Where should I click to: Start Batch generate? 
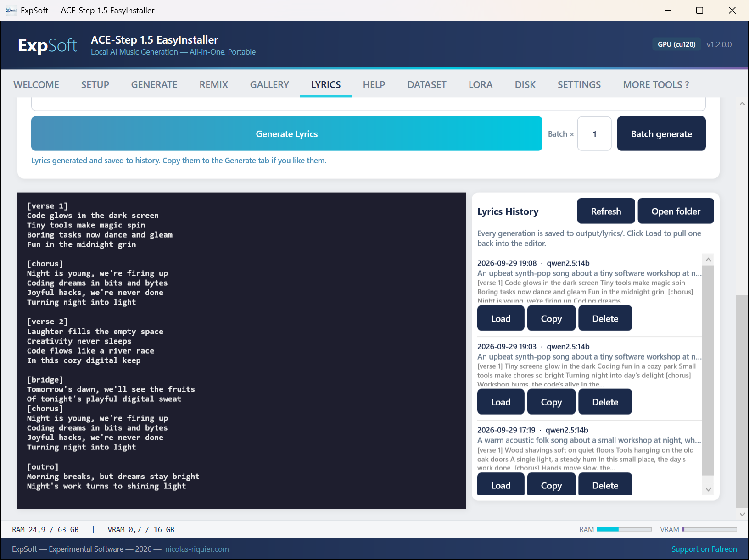(x=661, y=133)
